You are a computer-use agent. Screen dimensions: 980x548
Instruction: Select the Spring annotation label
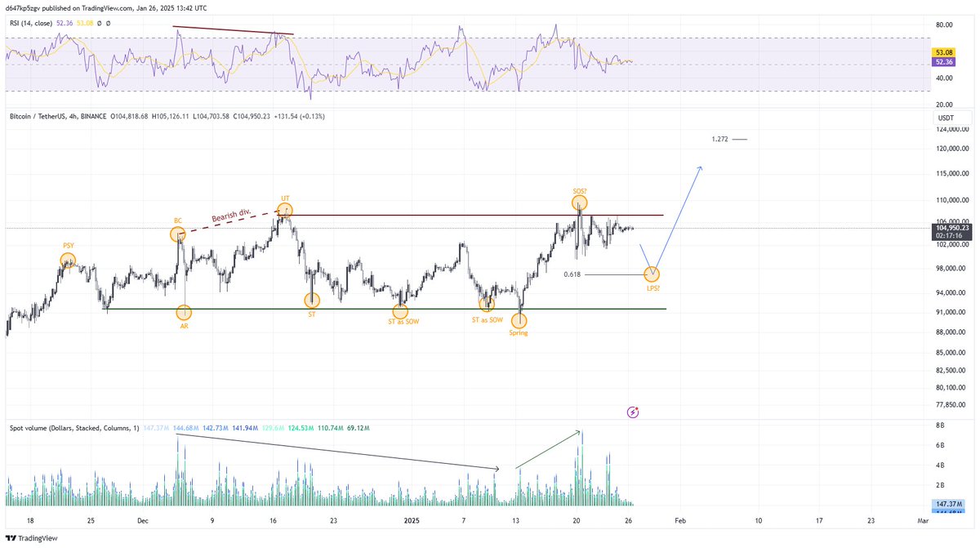(519, 333)
